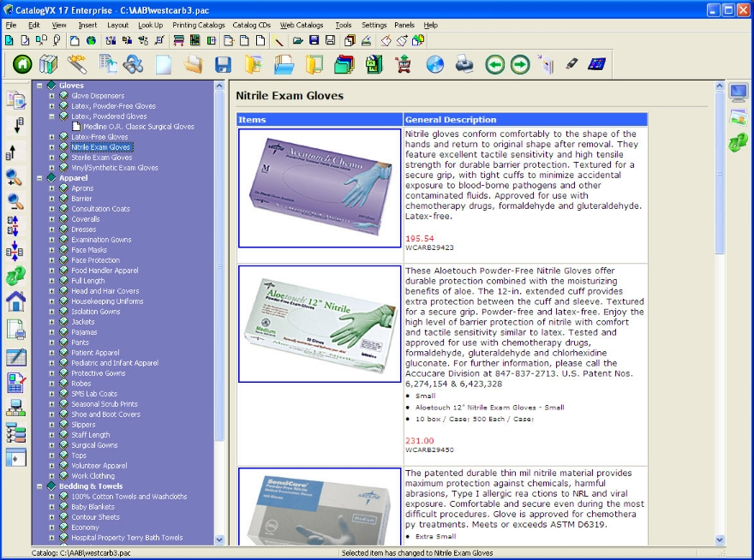Click the zoom-in magnifier in left sidebar
The width and height of the screenshot is (754, 560).
click(x=14, y=177)
